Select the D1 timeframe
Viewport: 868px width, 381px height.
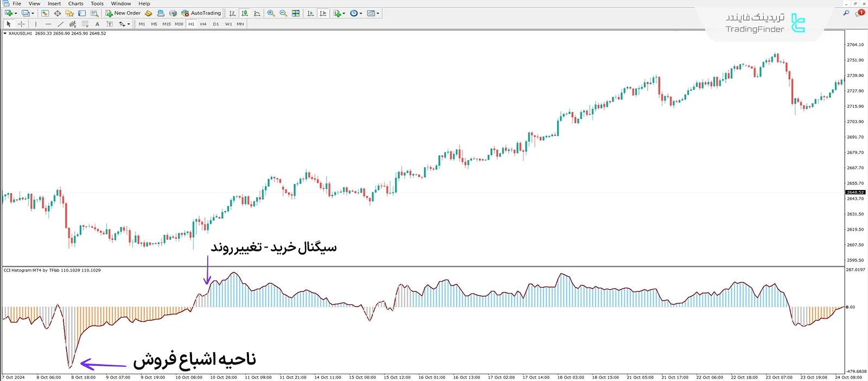[x=216, y=24]
